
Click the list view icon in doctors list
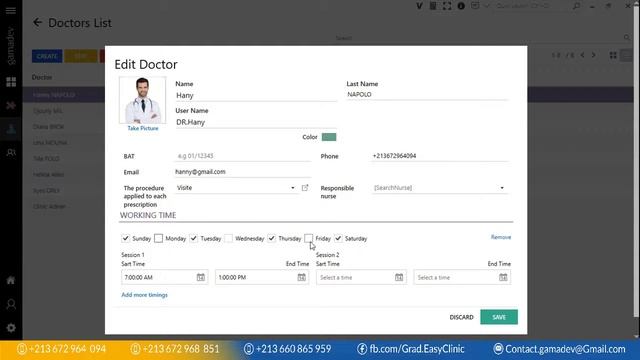(626, 55)
